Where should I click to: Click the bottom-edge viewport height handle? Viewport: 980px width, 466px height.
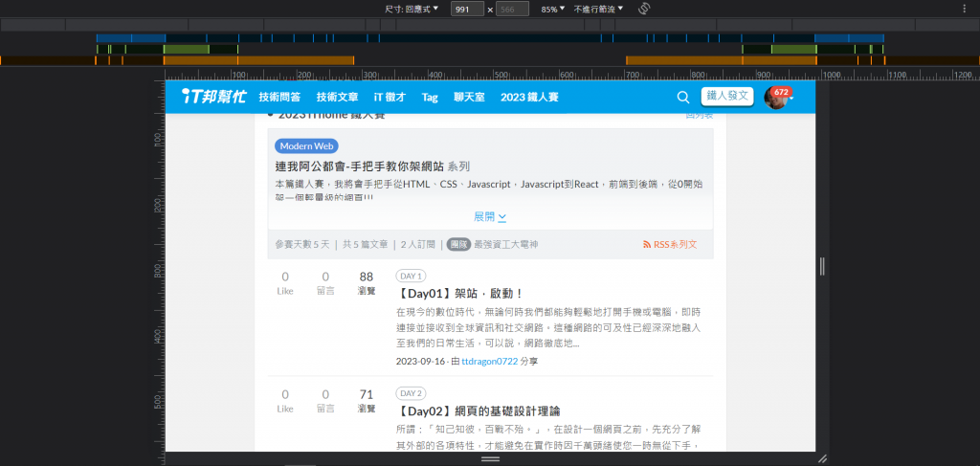click(x=490, y=458)
